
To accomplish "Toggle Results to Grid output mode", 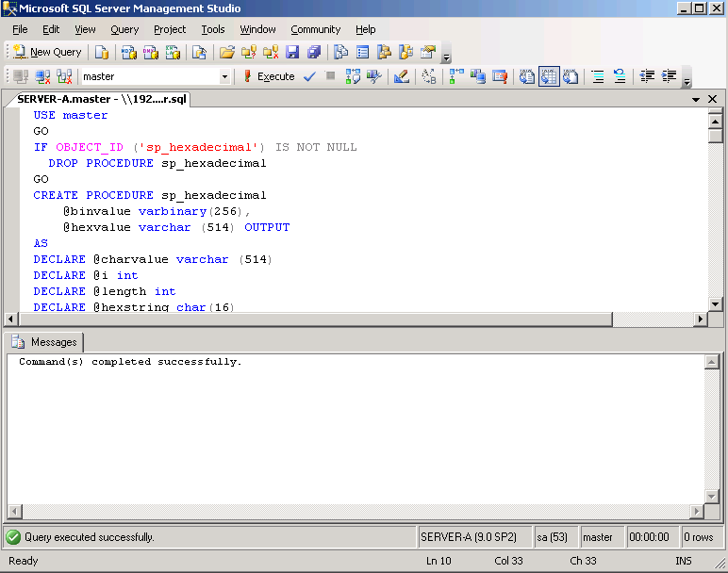I will (549, 76).
